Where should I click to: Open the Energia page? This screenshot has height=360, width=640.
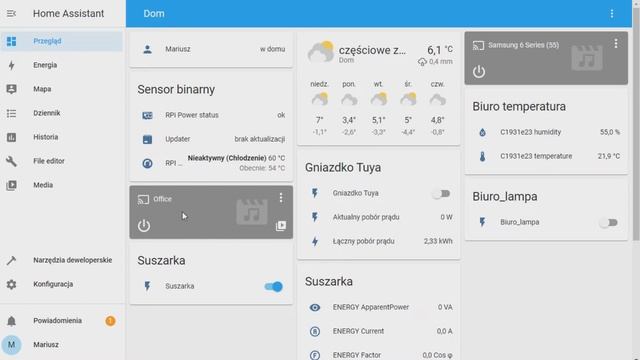[x=62, y=65]
